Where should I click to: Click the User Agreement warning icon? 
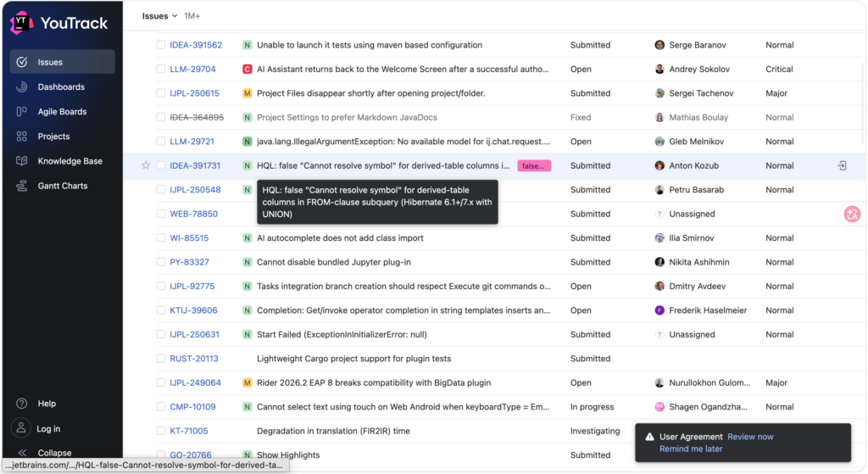point(649,437)
